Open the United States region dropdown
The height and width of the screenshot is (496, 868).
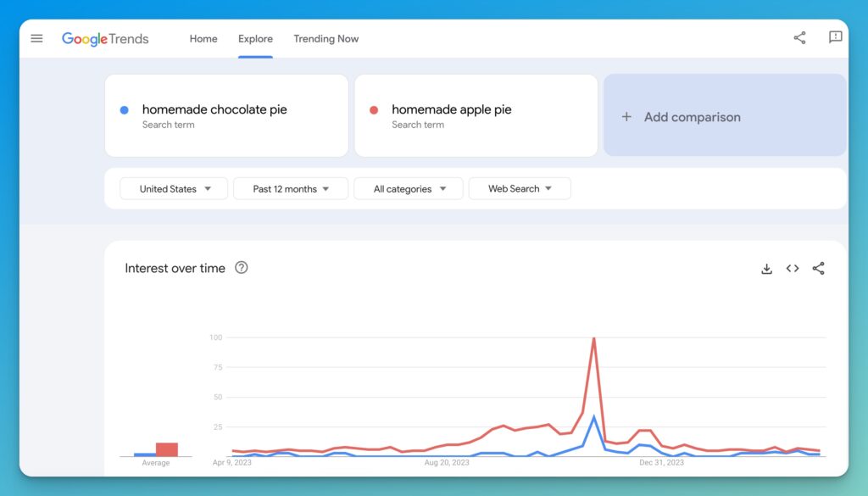coord(173,188)
